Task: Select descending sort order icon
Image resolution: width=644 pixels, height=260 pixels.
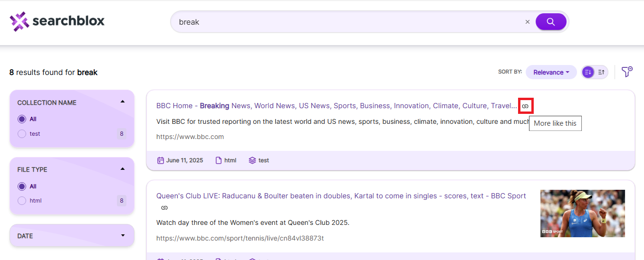Action: pos(588,72)
